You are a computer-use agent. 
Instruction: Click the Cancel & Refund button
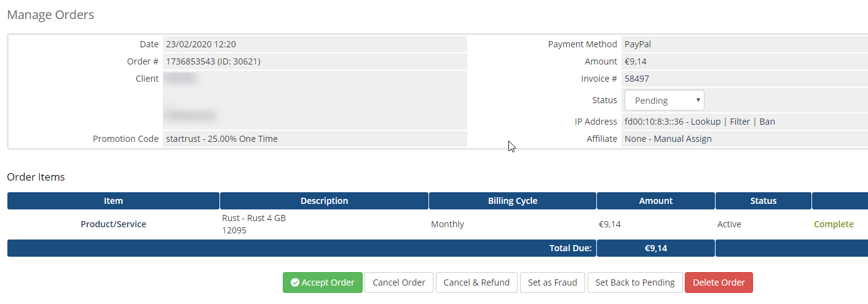pyautogui.click(x=476, y=283)
